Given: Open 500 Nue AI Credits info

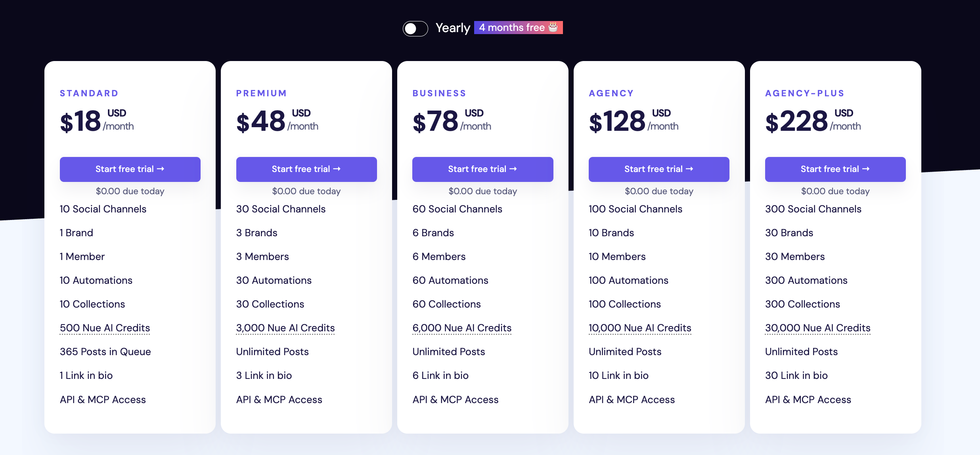Looking at the screenshot, I should coord(105,328).
